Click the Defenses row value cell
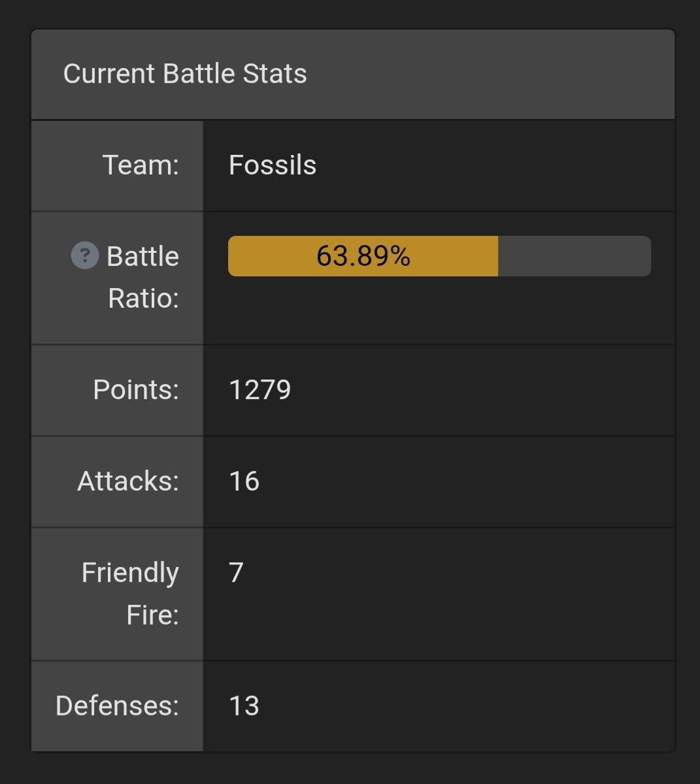 tap(439, 706)
